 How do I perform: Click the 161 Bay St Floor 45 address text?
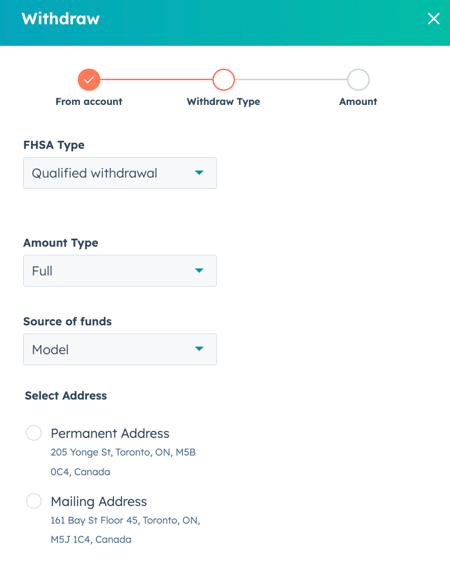coord(125,530)
